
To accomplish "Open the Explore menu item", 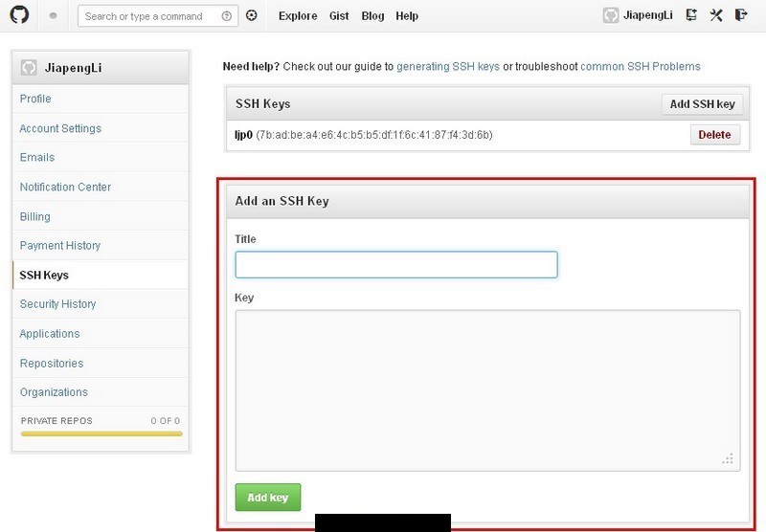I will pos(298,16).
